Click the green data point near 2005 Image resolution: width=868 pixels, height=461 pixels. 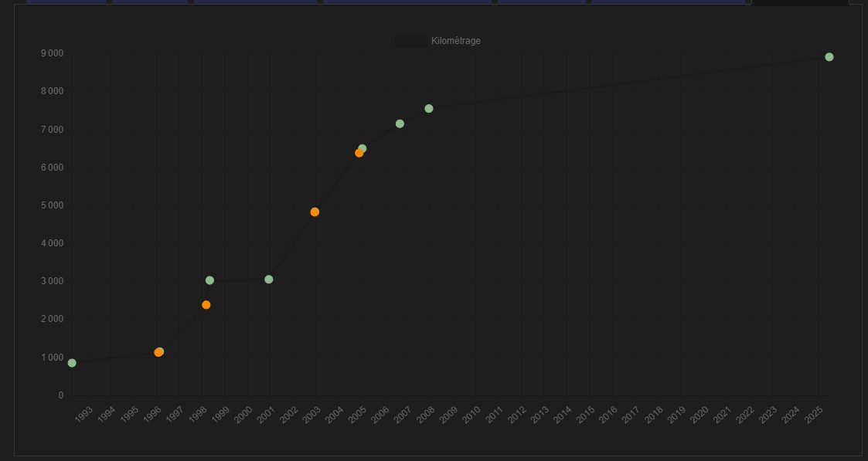point(363,148)
